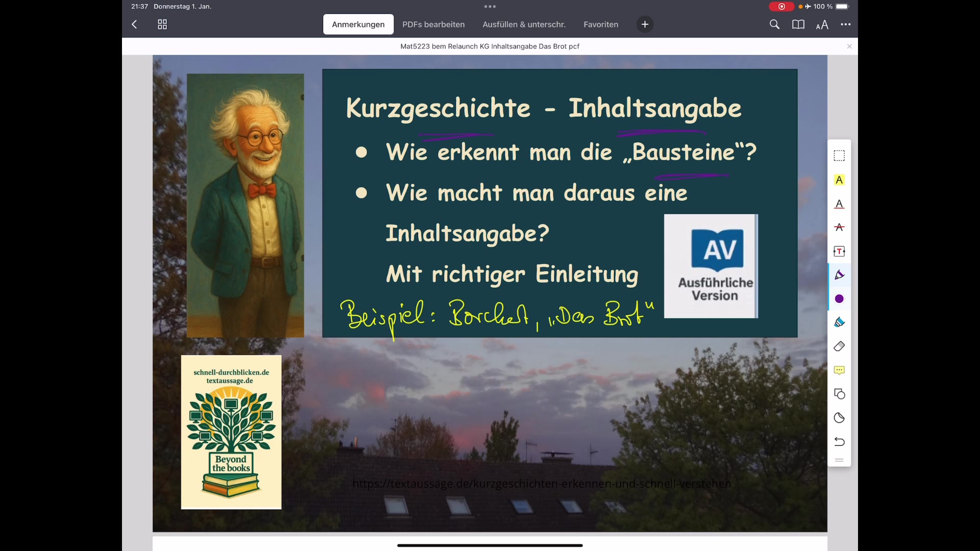Image resolution: width=980 pixels, height=551 pixels.
Task: Add a comment note annotation
Action: point(840,370)
